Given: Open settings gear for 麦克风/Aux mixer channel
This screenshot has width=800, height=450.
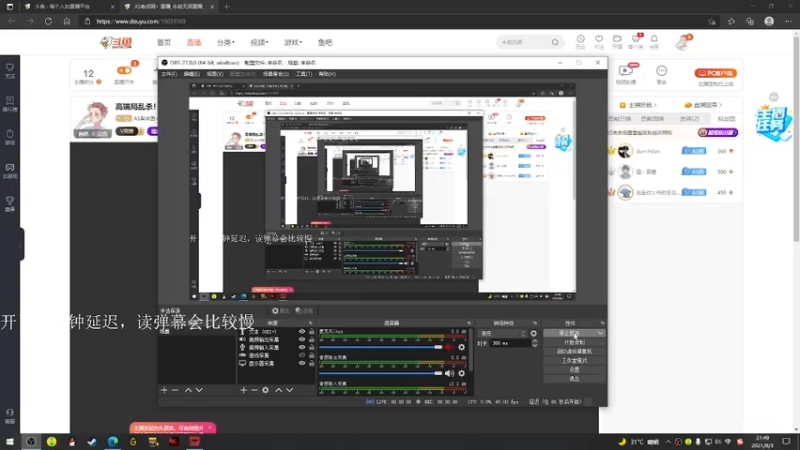Looking at the screenshot, I should pos(461,347).
